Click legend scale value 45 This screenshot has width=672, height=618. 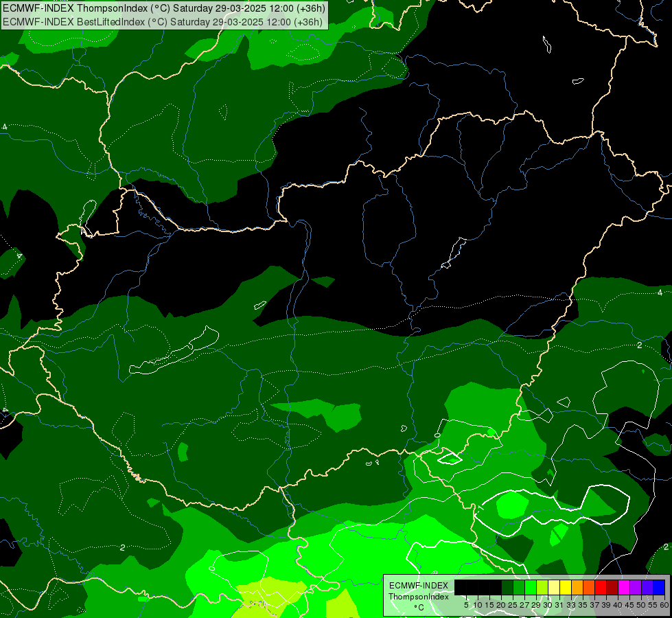(629, 605)
